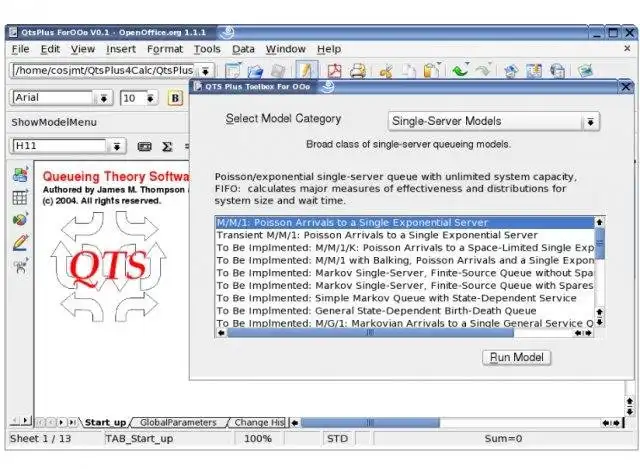
Task: Click the STD selection mode status field
Action: 337,439
